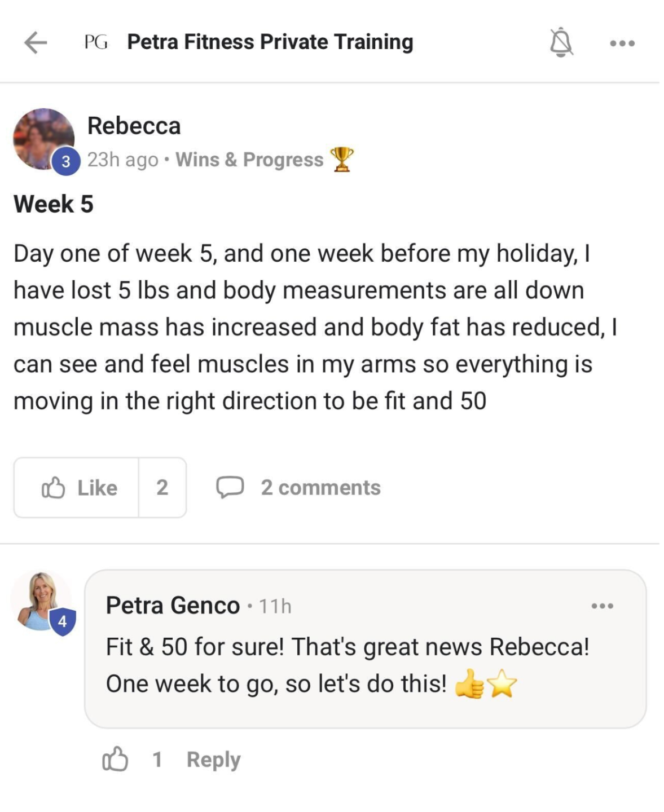
Task: Open Rebecca's profile via her name
Action: [134, 126]
